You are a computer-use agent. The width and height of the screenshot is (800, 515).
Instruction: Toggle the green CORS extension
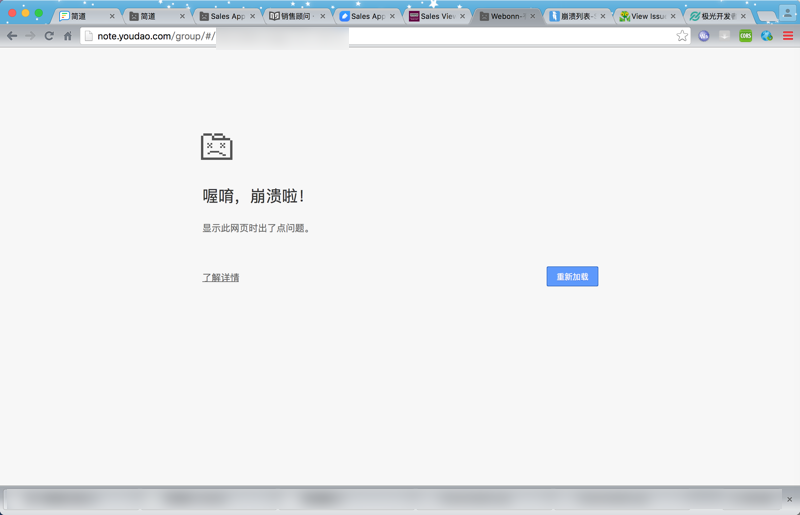745,36
